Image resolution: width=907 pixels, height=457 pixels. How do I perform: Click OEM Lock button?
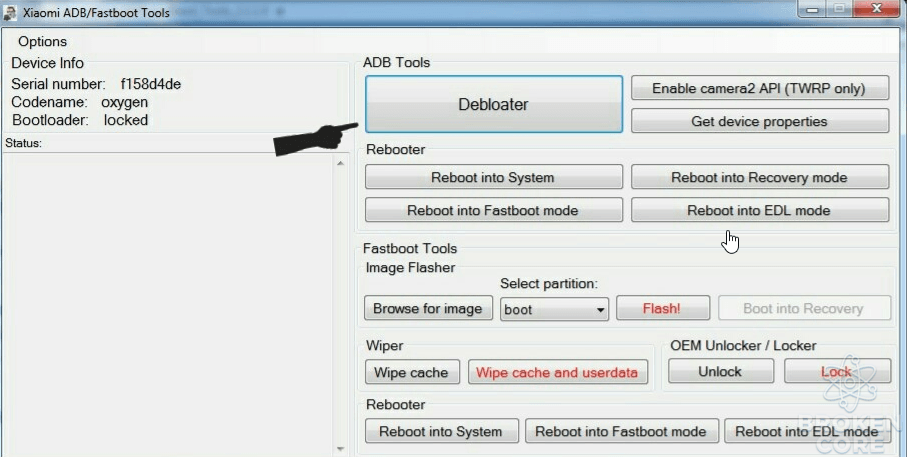click(837, 371)
